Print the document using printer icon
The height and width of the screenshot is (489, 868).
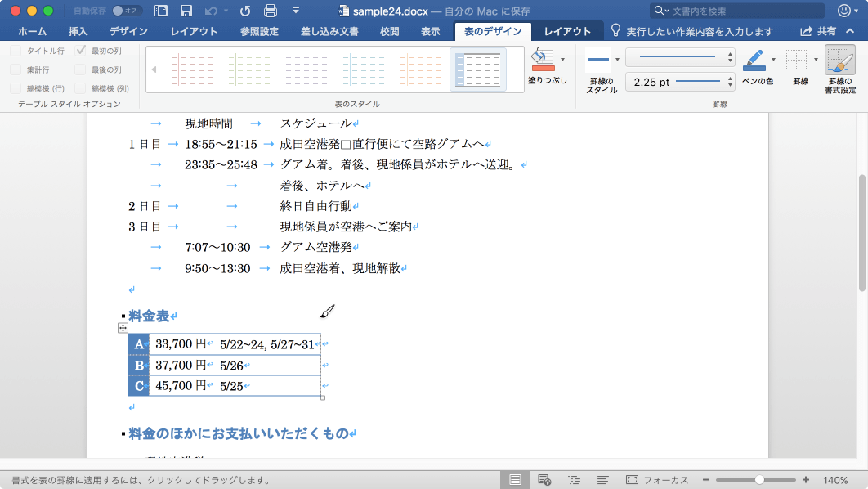(x=271, y=11)
